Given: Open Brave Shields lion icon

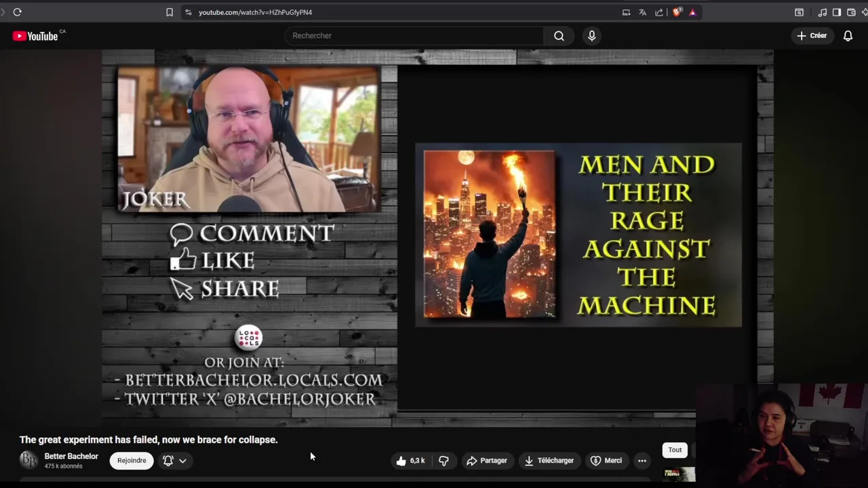Looking at the screenshot, I should click(676, 12).
